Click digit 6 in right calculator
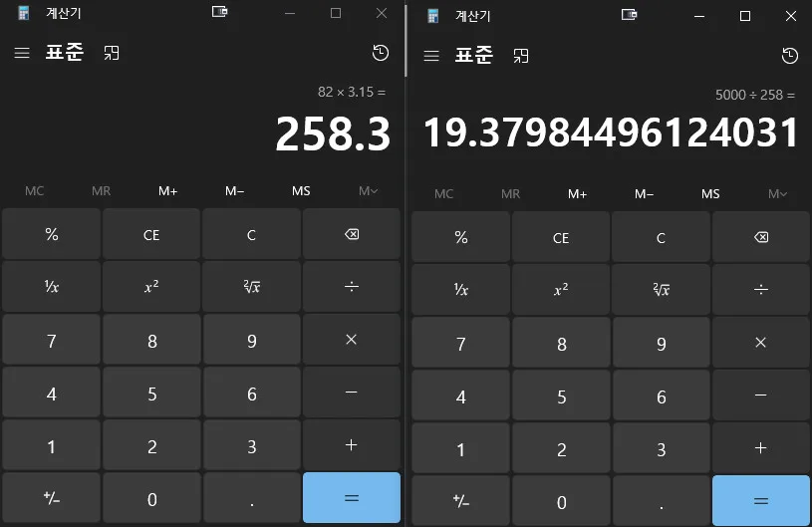 coord(662,395)
